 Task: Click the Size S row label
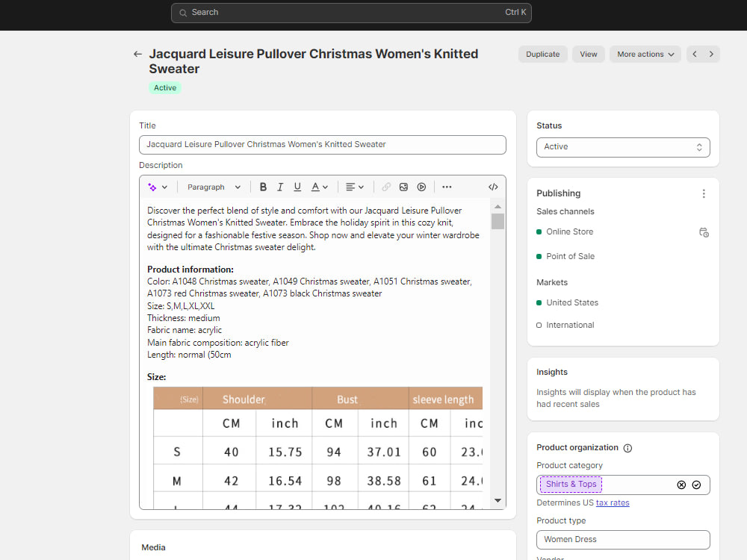pyautogui.click(x=177, y=452)
